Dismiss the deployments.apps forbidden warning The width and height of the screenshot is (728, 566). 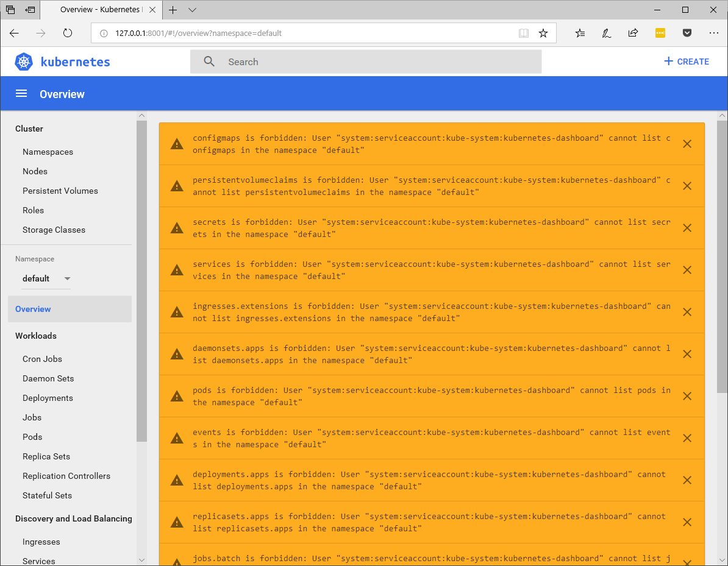click(x=687, y=480)
